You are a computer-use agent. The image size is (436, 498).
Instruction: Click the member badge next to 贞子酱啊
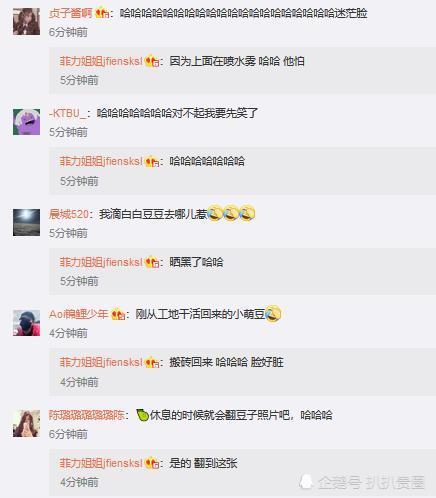click(x=102, y=13)
